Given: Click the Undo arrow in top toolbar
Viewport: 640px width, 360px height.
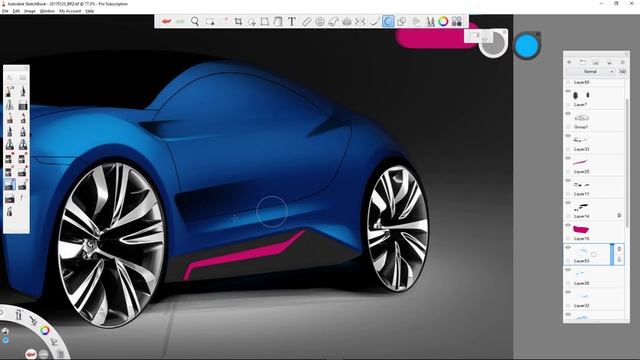Looking at the screenshot, I should (166, 21).
